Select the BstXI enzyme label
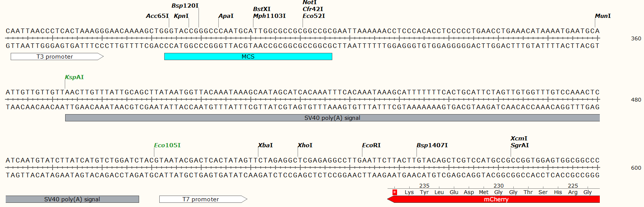This screenshot has width=644, height=207. pos(262,9)
